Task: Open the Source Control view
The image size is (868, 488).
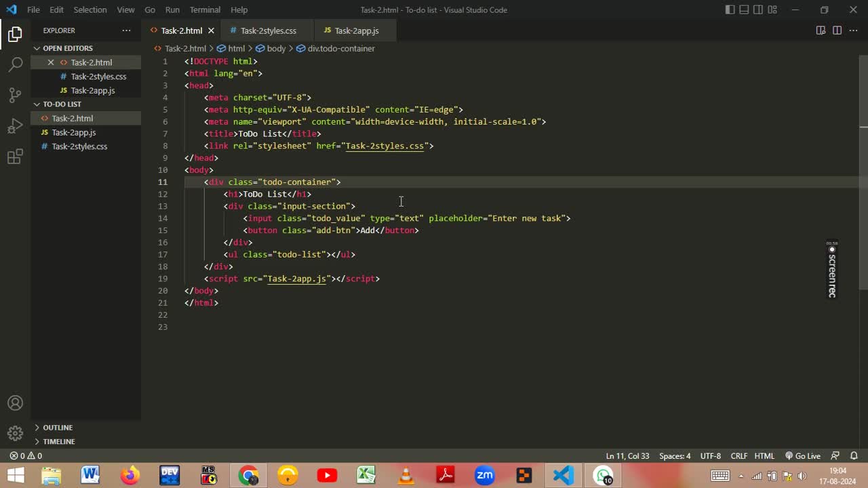Action: pyautogui.click(x=15, y=96)
